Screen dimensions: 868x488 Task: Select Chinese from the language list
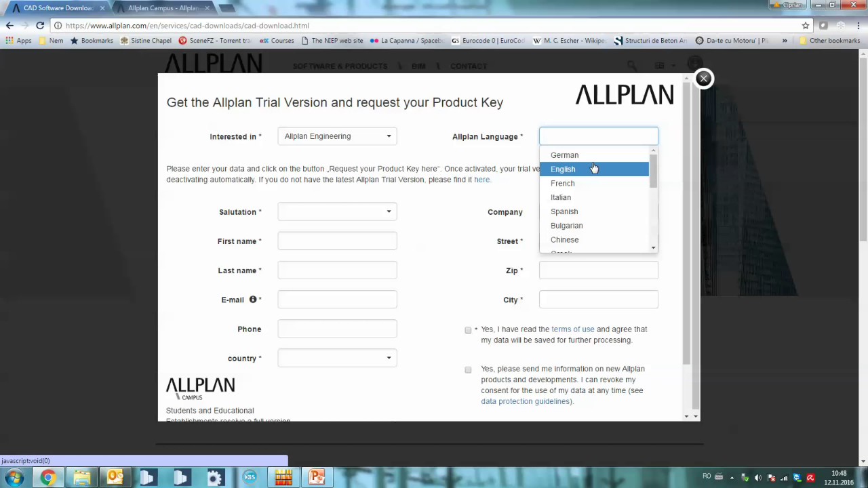point(594,240)
